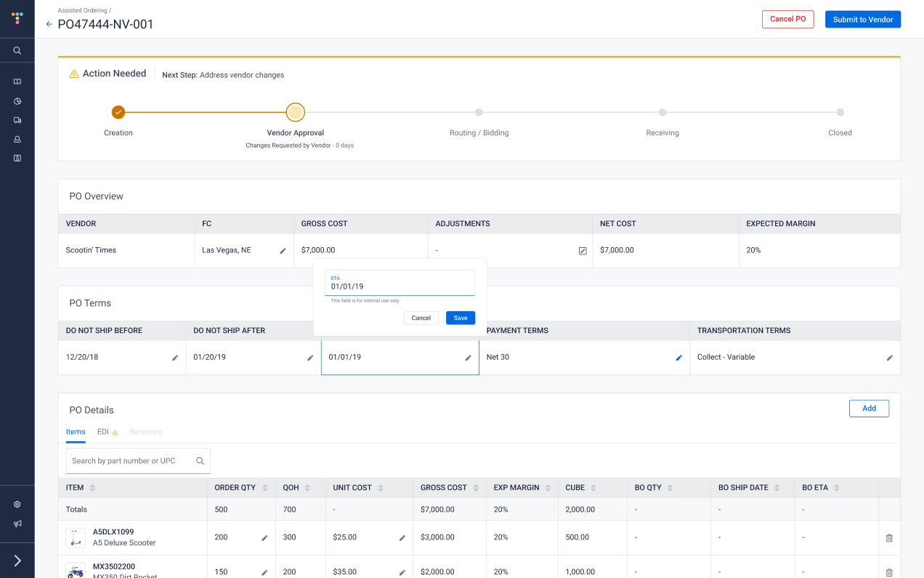The width and height of the screenshot is (924, 578).
Task: Click the MX3502200 item number
Action: (114, 566)
